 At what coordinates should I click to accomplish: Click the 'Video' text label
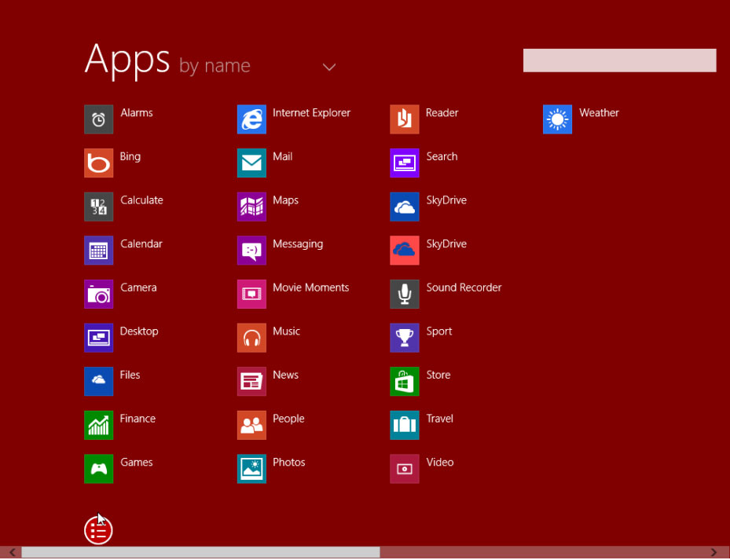tap(440, 463)
